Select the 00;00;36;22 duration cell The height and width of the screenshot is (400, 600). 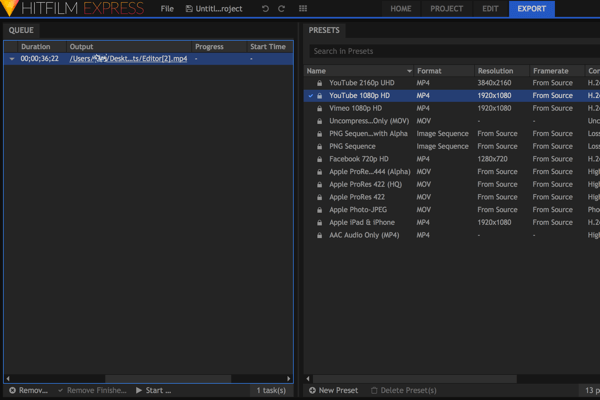point(39,59)
